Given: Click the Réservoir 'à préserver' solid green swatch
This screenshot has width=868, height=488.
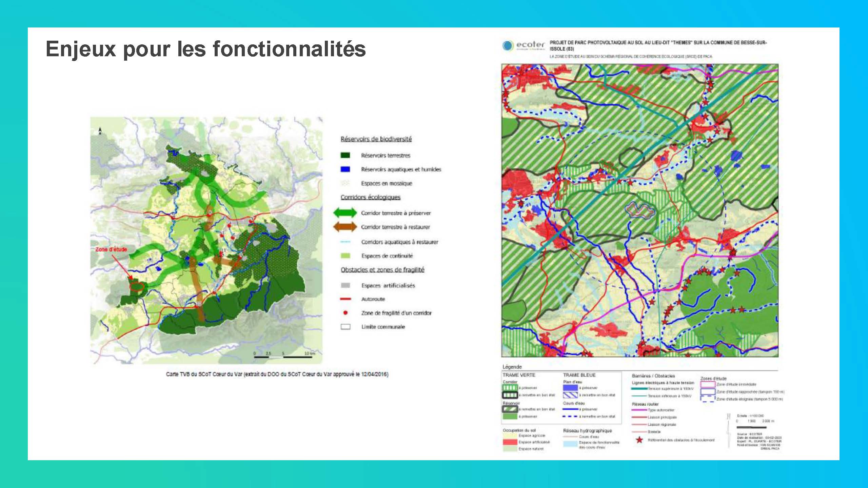Looking at the screenshot, I should click(510, 416).
